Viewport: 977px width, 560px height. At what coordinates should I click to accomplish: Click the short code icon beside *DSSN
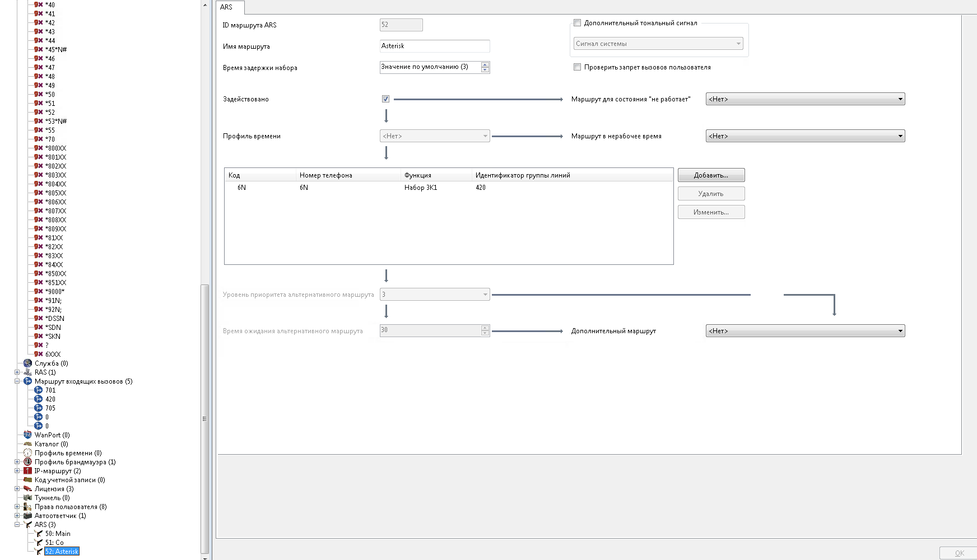point(39,318)
